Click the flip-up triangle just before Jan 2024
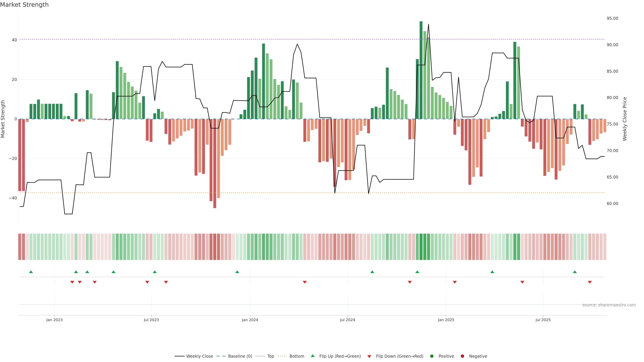This screenshot has width=644, height=362. click(237, 272)
